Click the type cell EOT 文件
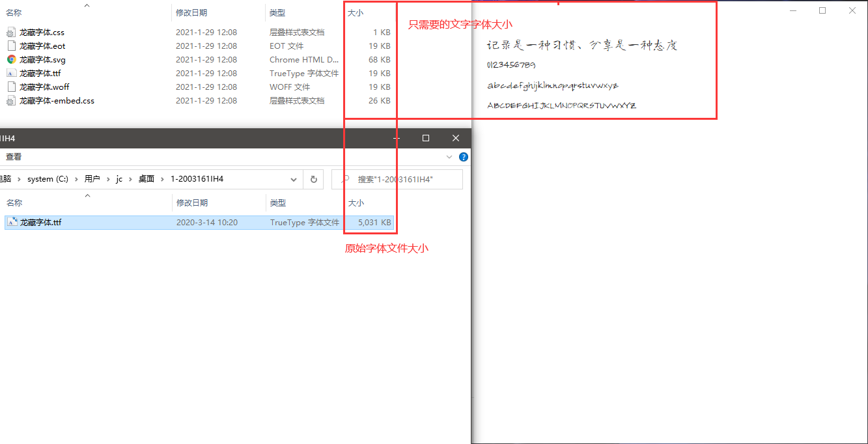The width and height of the screenshot is (868, 444). (287, 46)
